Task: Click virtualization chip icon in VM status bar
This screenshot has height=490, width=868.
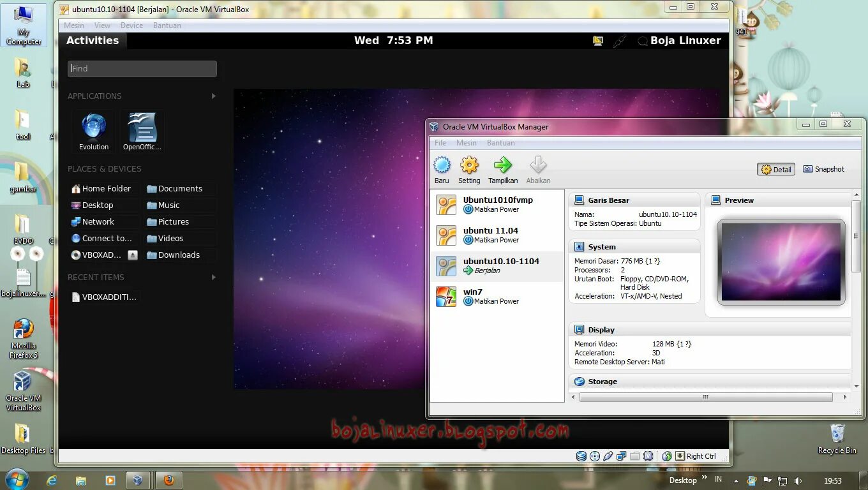Action: [x=648, y=456]
